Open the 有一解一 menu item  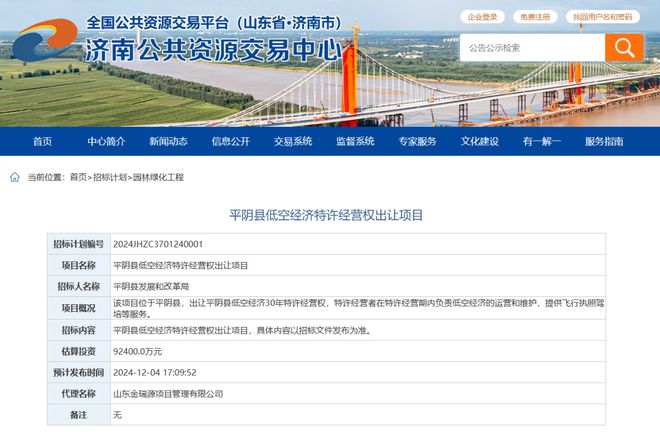point(541,141)
